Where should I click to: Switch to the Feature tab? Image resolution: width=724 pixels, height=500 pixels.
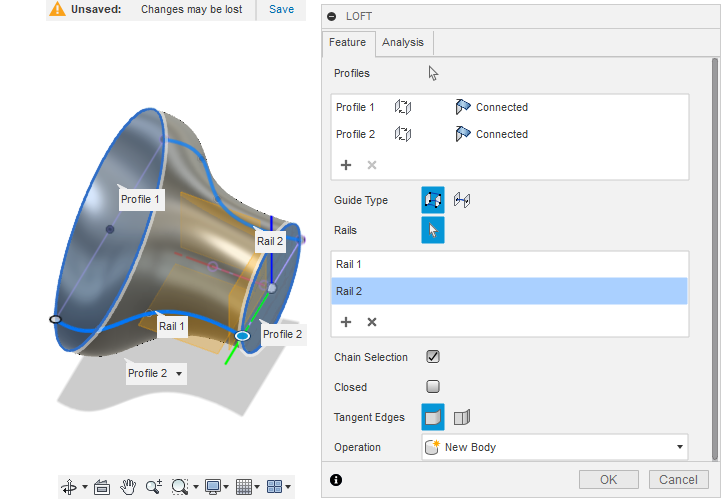[348, 43]
